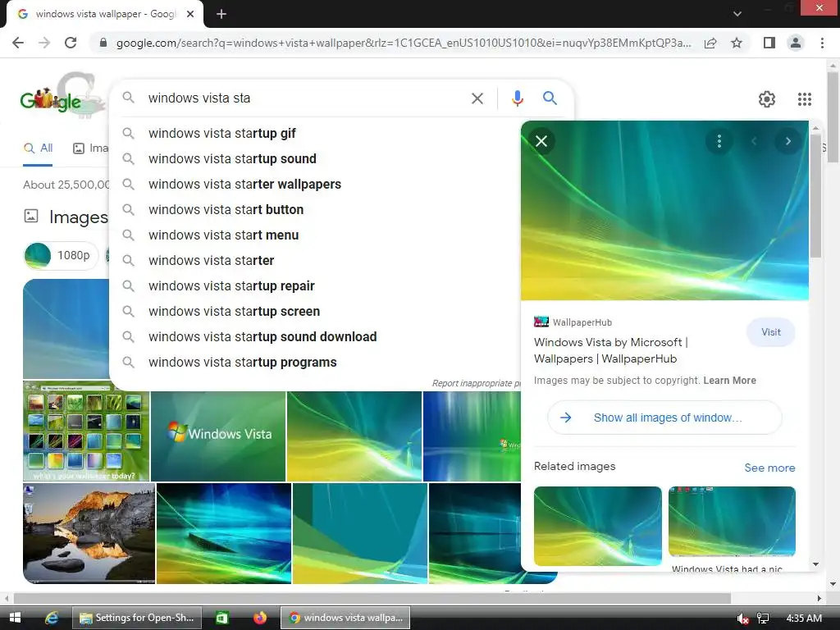Share this page via the address bar icon
The width and height of the screenshot is (840, 630).
pos(710,43)
